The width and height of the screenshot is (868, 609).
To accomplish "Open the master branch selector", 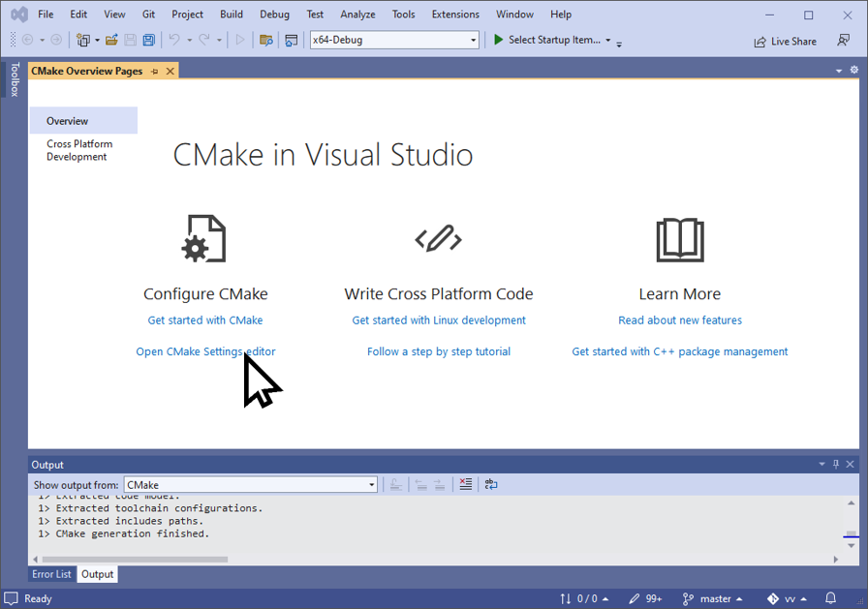I will pyautogui.click(x=712, y=598).
